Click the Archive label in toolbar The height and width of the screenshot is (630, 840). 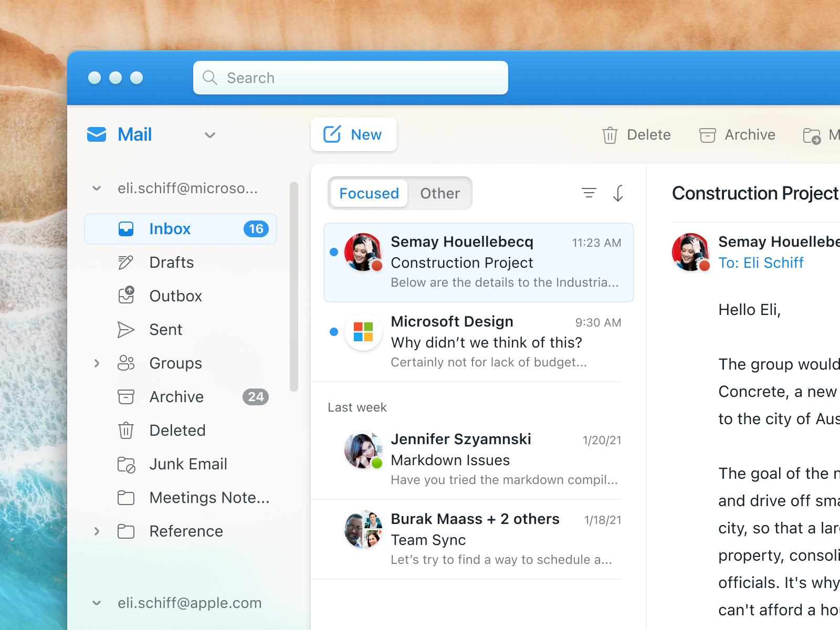point(750,135)
